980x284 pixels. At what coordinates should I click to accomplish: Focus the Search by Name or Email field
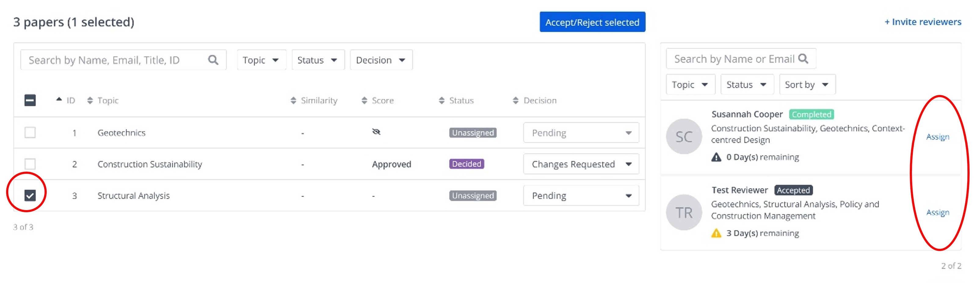point(741,59)
